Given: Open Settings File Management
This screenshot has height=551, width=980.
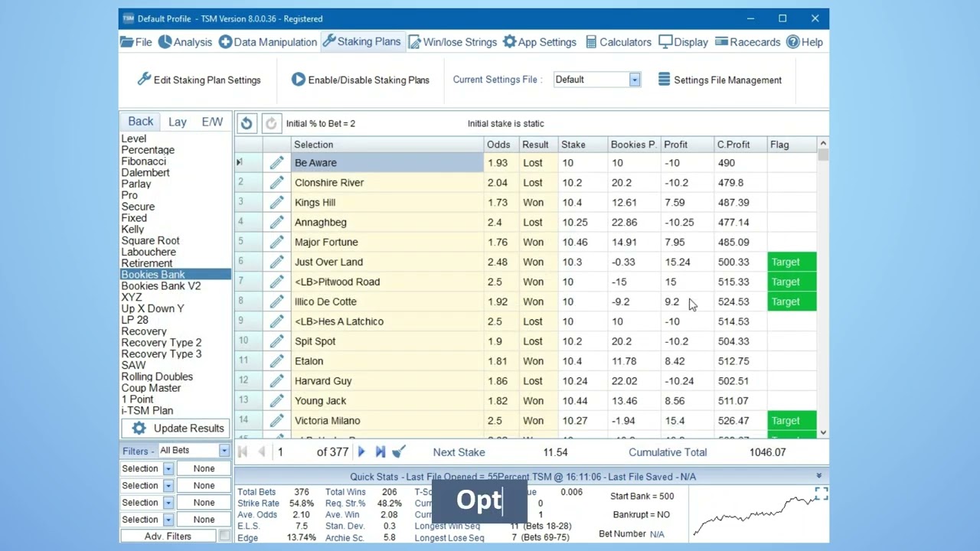Looking at the screenshot, I should [720, 80].
